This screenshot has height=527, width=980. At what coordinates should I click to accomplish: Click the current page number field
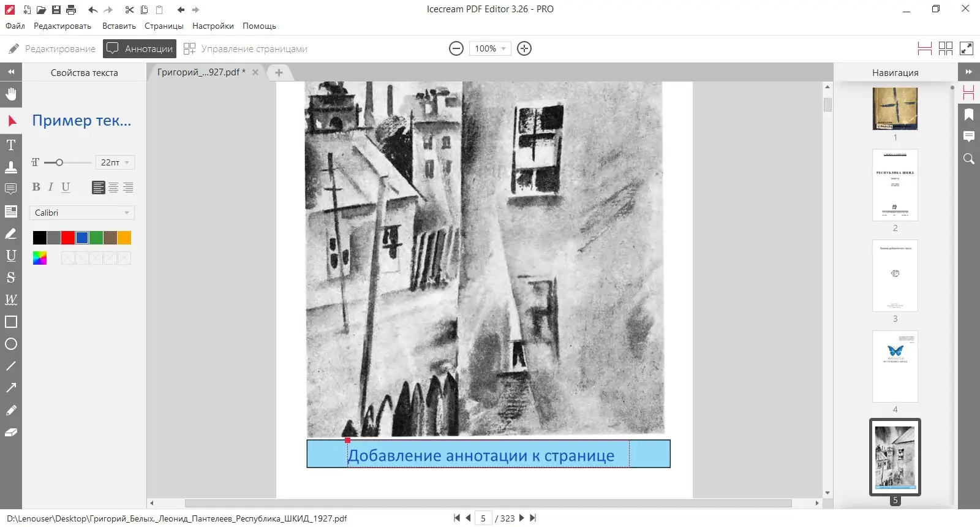tap(483, 518)
